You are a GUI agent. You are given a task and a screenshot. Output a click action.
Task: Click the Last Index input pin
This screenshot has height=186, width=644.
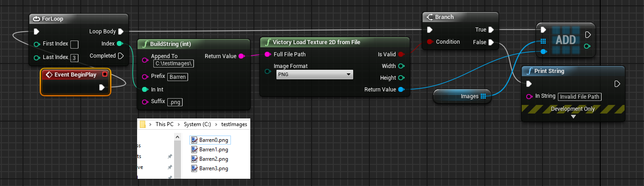click(x=37, y=57)
